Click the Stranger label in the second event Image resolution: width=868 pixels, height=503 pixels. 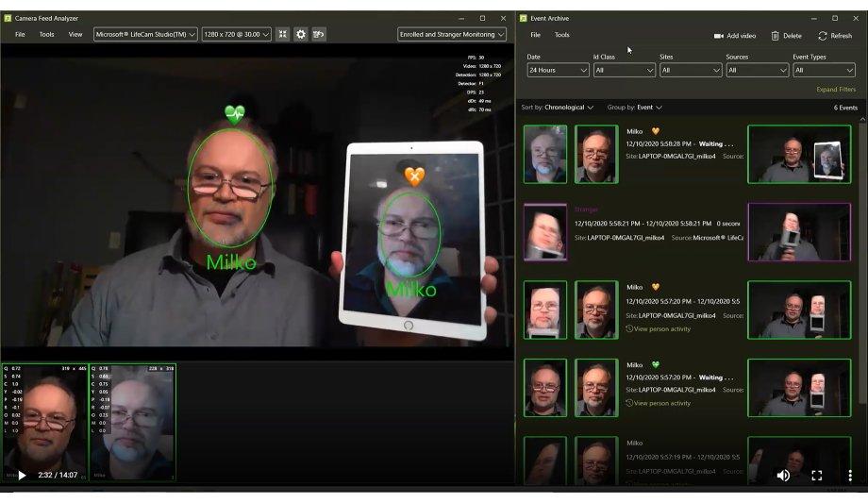(x=586, y=210)
